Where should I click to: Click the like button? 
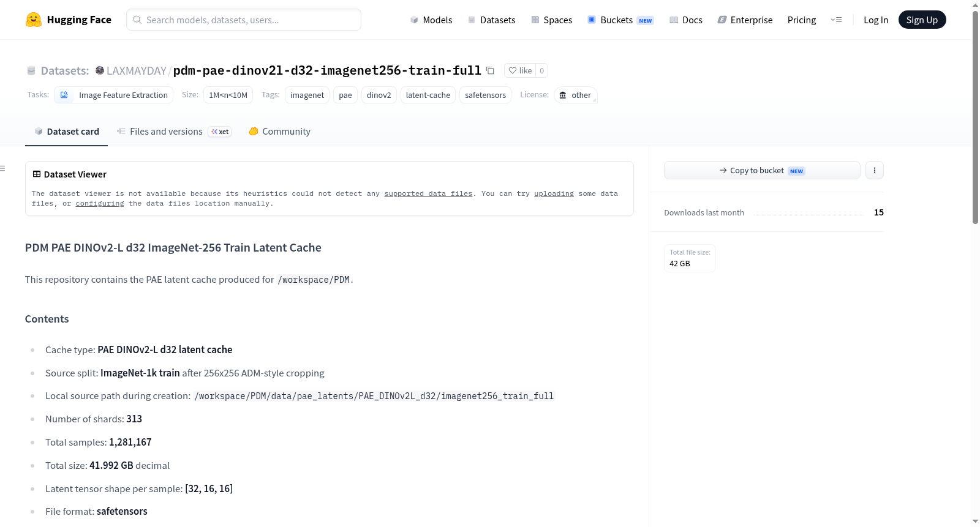[x=521, y=70]
